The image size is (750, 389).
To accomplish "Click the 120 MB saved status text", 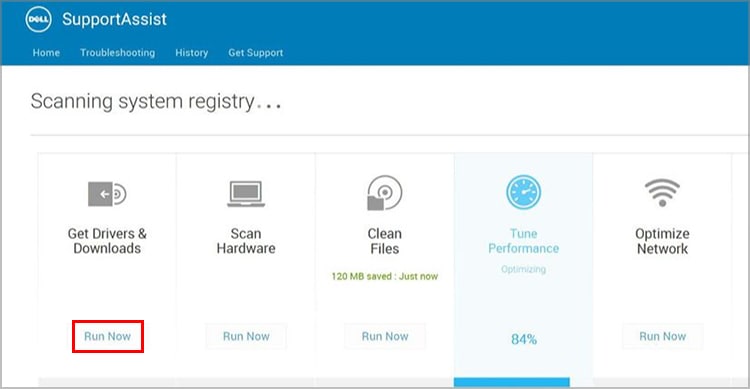I will [385, 276].
